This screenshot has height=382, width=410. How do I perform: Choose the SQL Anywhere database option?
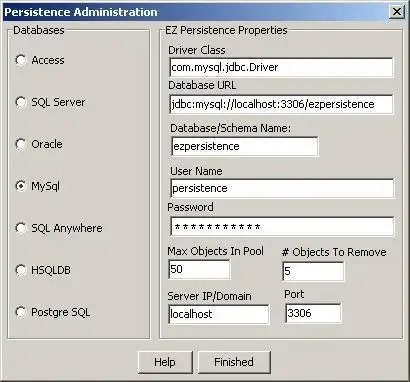coord(21,228)
